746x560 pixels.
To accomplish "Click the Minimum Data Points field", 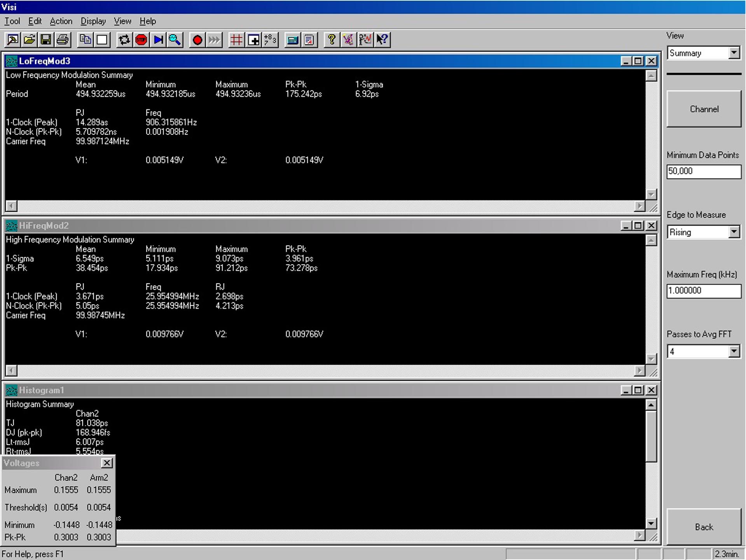I will click(x=704, y=171).
